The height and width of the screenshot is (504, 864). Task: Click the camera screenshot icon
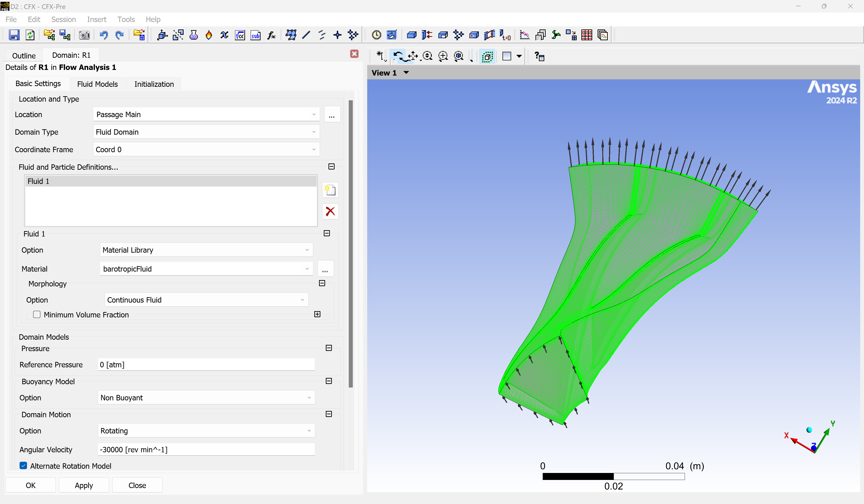(x=84, y=35)
